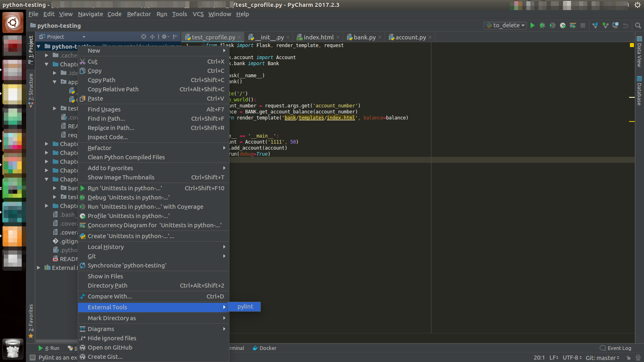Click the Stop process square icon
Viewport: 644px width, 362px height.
pyautogui.click(x=582, y=25)
